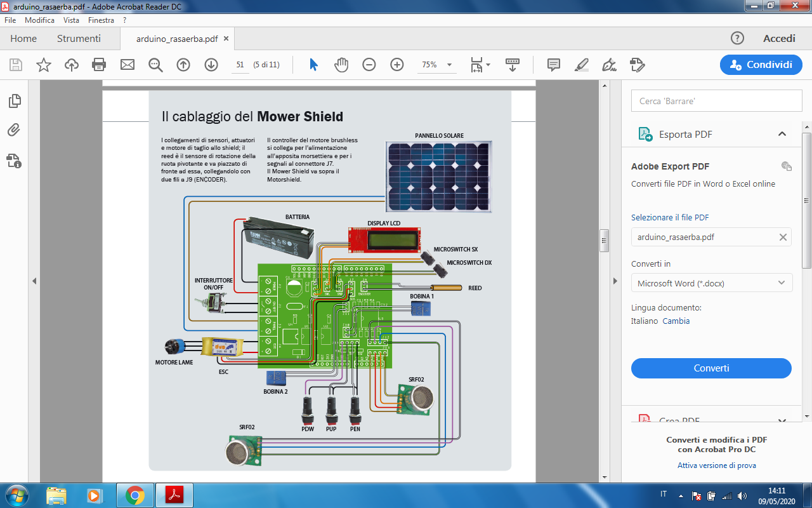
Task: Click the Converti button
Action: [711, 368]
